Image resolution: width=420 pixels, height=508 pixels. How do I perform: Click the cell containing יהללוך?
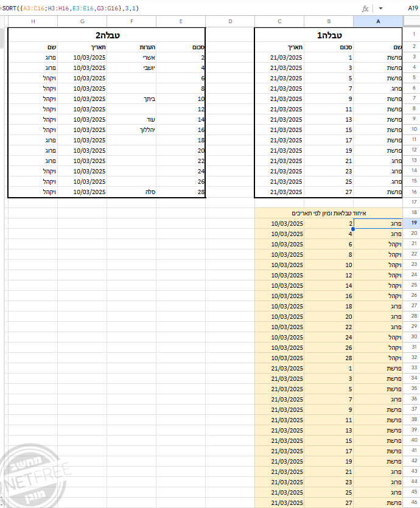(x=131, y=130)
